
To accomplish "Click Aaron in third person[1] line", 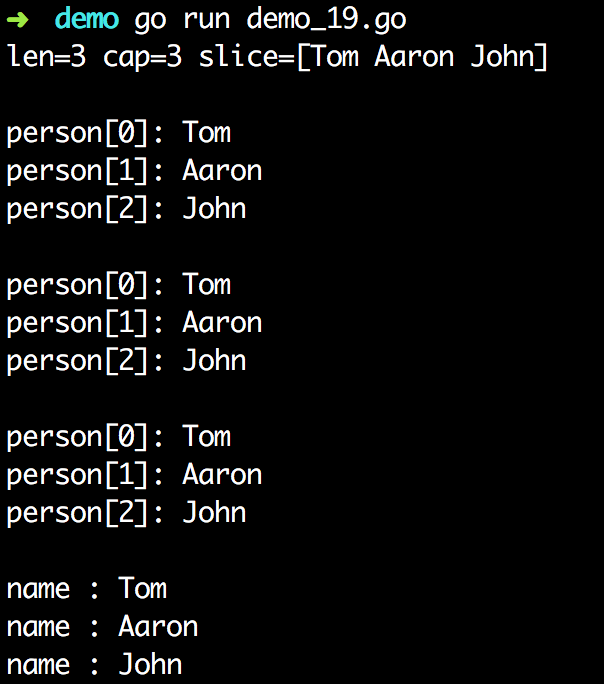I will tap(222, 475).
